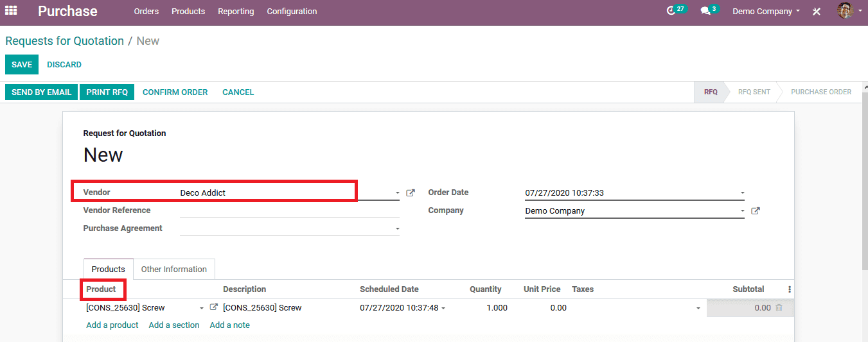The width and height of the screenshot is (868, 342).
Task: Sort by Unit Price column header
Action: tap(542, 289)
